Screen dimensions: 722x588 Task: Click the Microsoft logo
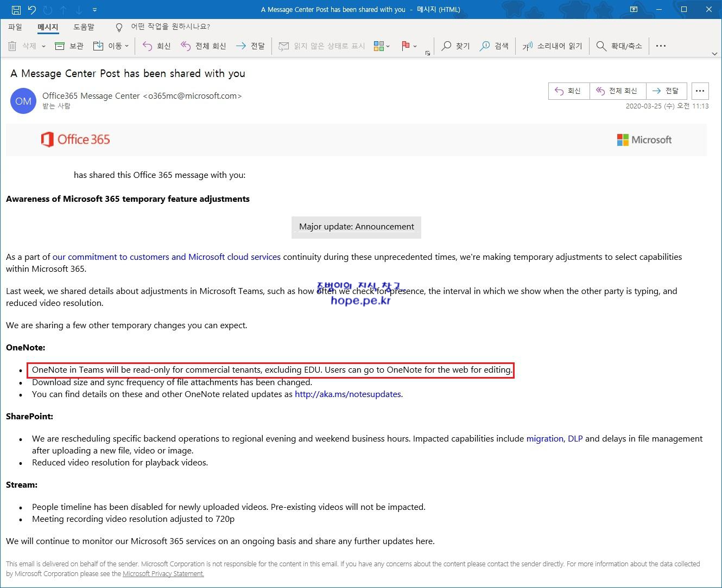(644, 140)
